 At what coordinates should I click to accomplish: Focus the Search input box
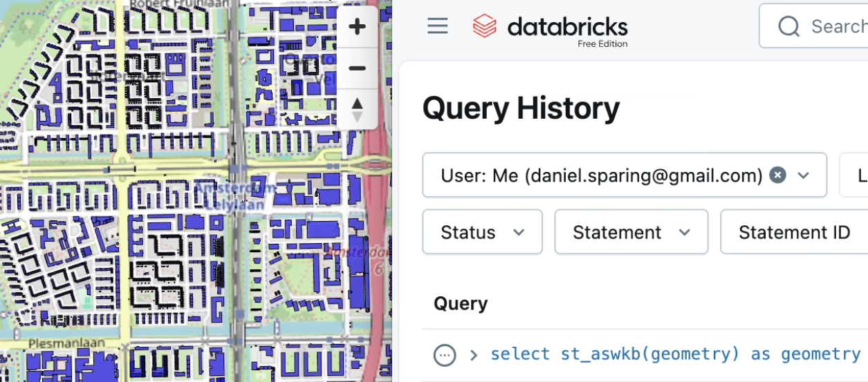837,27
